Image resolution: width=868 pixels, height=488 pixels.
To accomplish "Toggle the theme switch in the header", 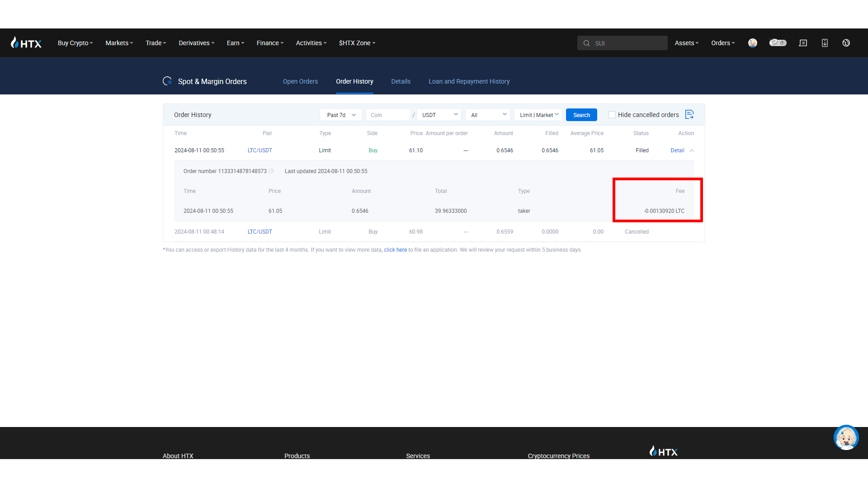I will tap(778, 43).
